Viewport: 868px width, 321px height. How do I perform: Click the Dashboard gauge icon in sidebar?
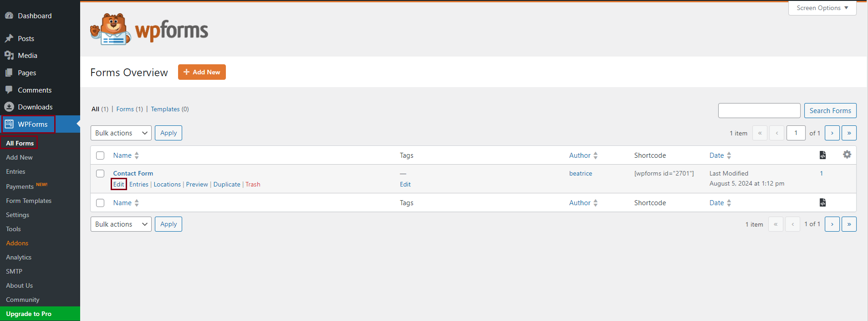tap(9, 16)
